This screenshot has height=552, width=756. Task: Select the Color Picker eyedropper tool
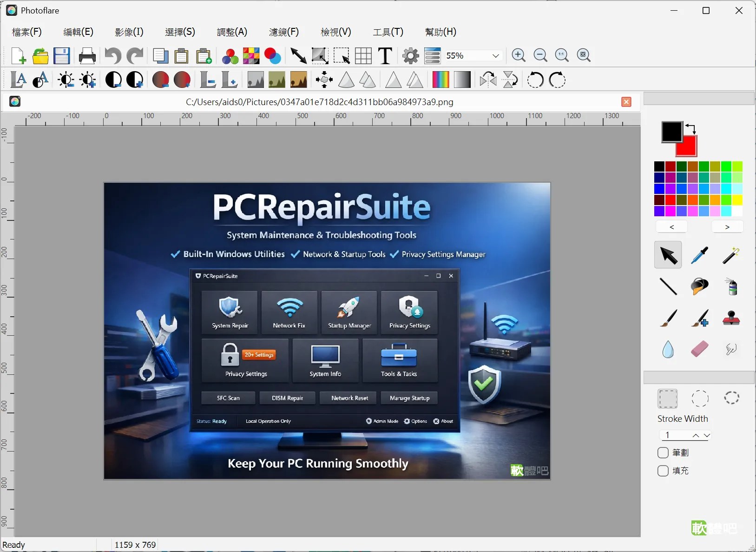click(x=699, y=255)
